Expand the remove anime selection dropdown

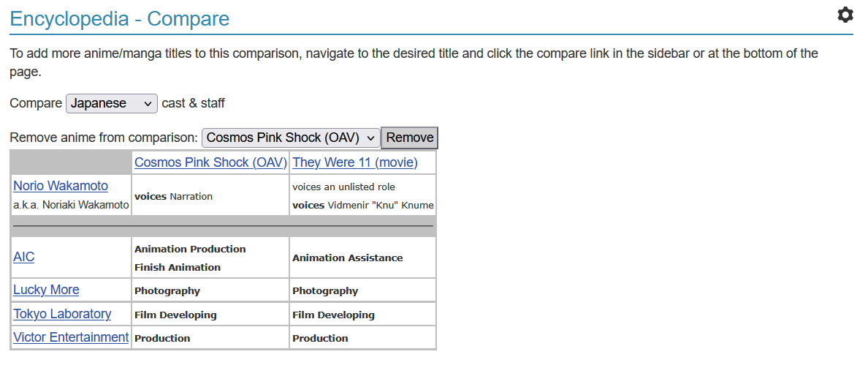tap(291, 138)
